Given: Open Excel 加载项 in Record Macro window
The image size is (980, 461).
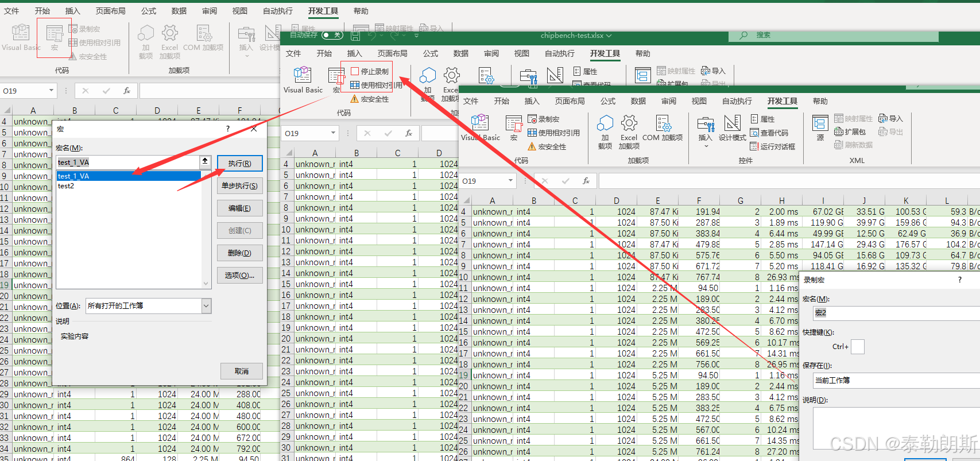Looking at the screenshot, I should (629, 131).
